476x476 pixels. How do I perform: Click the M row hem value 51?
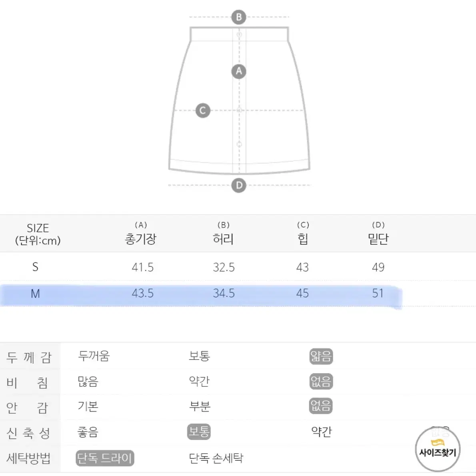pos(378,293)
